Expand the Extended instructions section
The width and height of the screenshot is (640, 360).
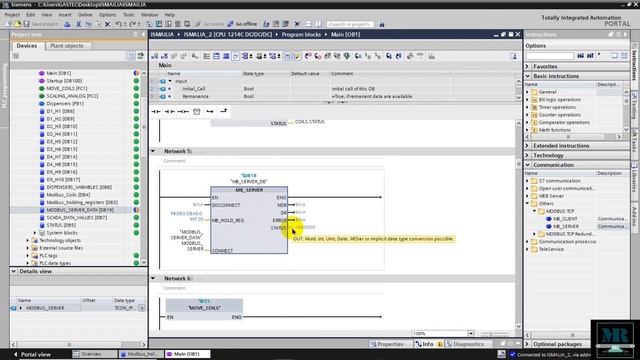click(x=528, y=145)
